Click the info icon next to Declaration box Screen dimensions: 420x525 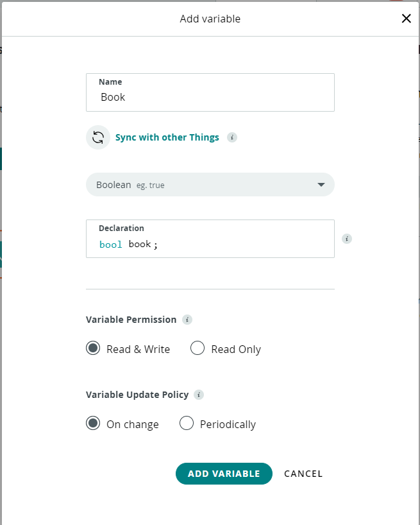tap(347, 239)
